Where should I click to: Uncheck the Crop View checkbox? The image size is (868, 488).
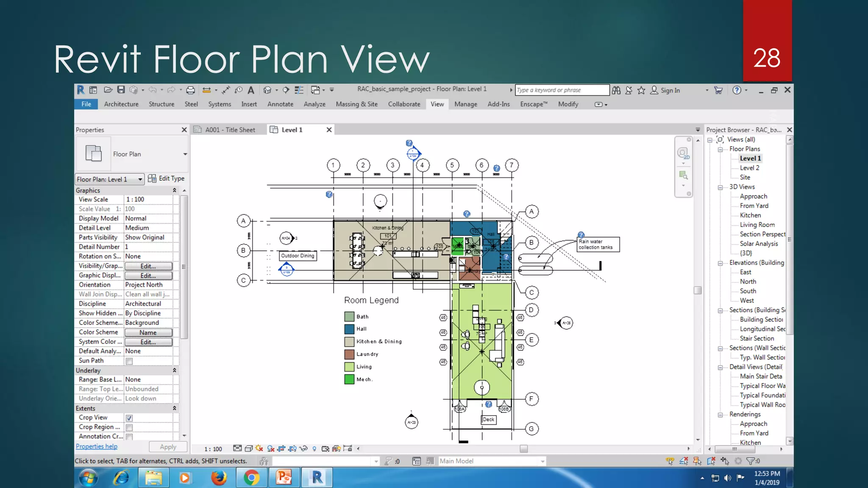point(129,418)
